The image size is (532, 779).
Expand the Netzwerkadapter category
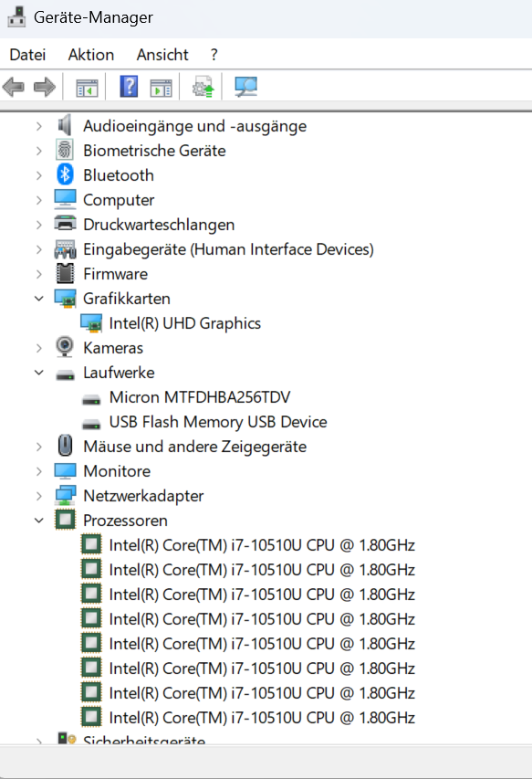[x=38, y=495]
